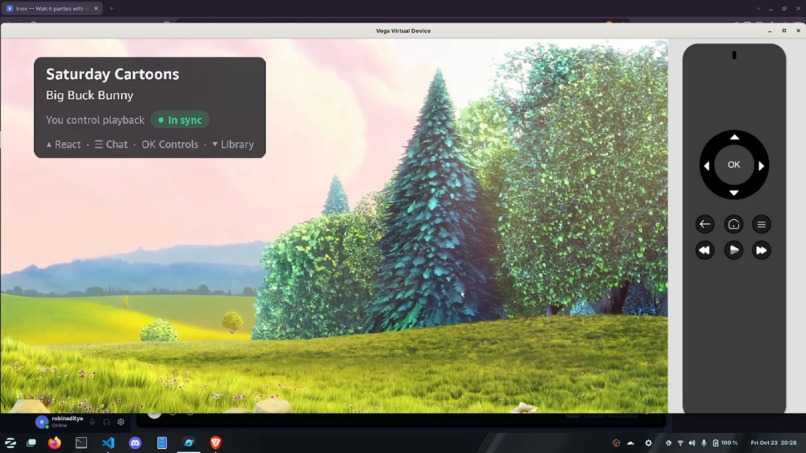
Task: Click the remote's down arrow
Action: (x=734, y=193)
